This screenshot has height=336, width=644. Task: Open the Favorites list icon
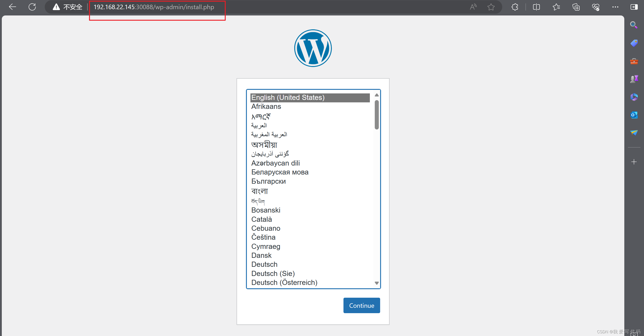(556, 7)
